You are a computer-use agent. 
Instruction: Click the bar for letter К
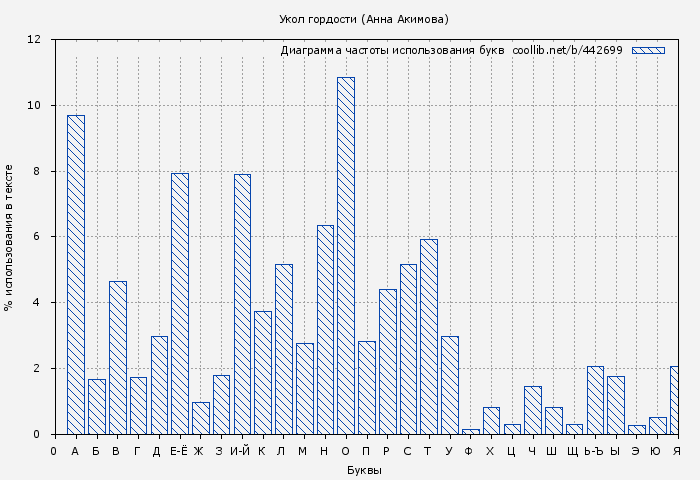pos(262,373)
